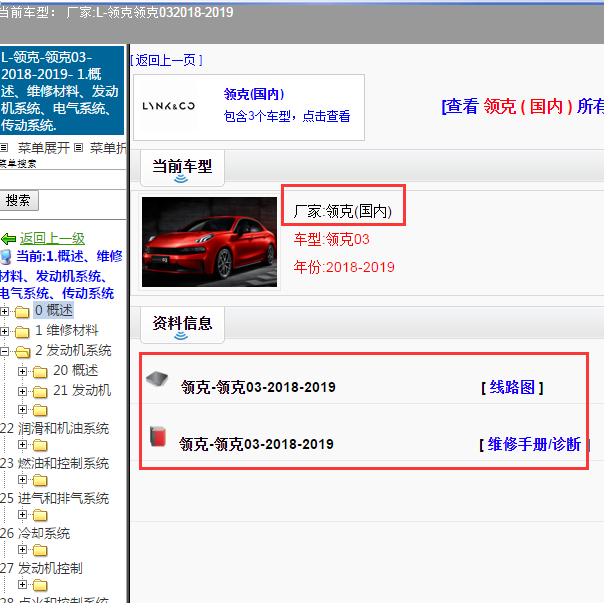Choose 菜单折 to collapse the menu

click(108, 148)
